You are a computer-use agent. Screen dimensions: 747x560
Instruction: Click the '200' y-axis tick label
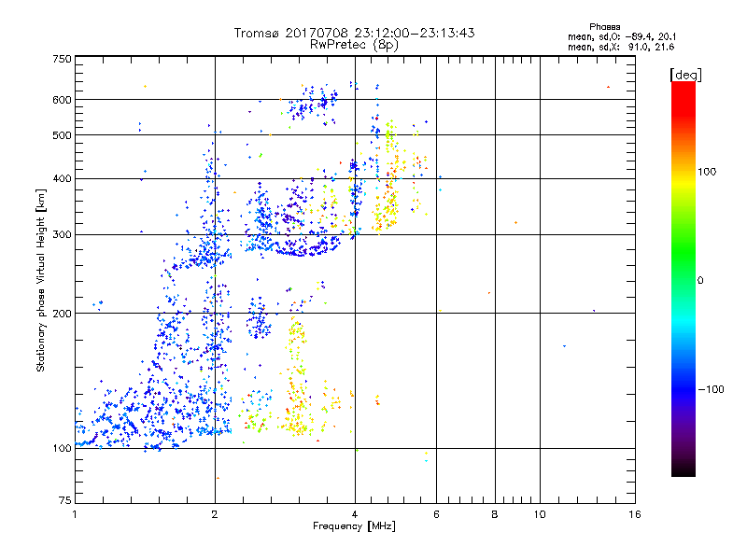click(x=62, y=314)
